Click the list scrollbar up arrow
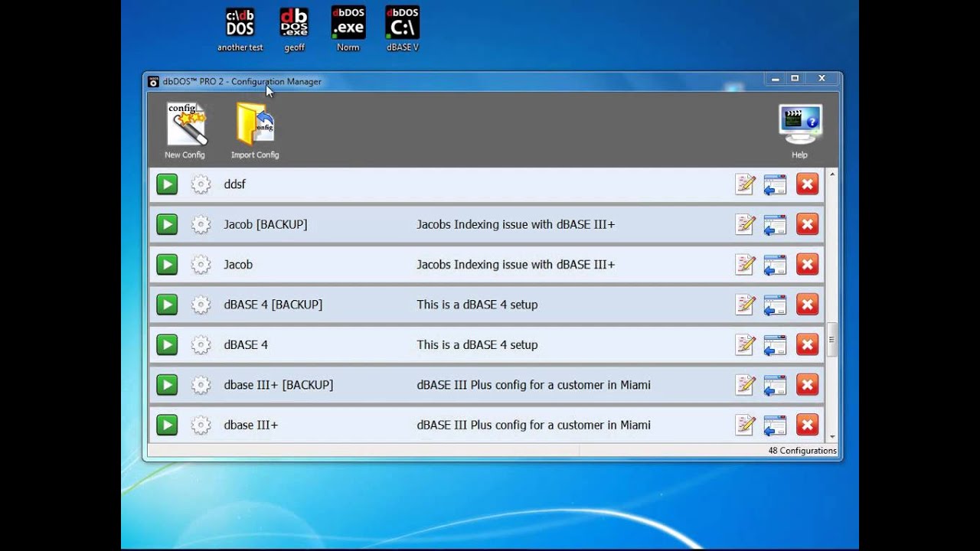 click(x=832, y=174)
